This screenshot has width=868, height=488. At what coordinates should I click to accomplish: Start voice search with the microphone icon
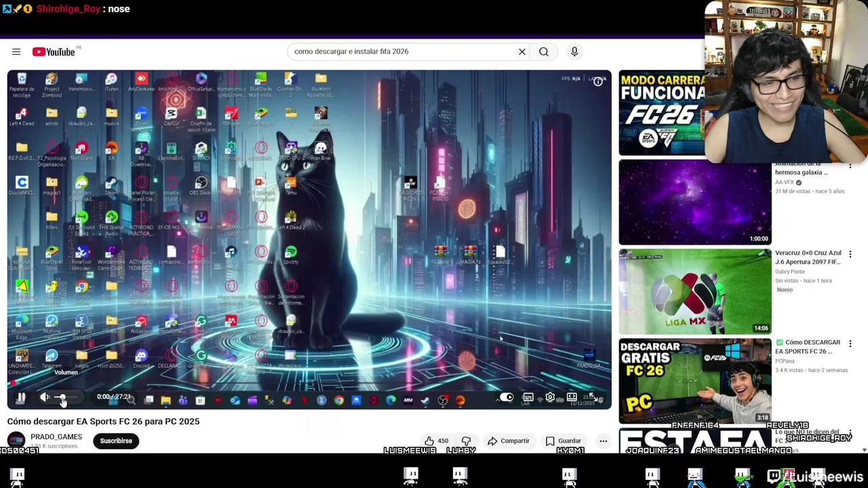coord(574,52)
